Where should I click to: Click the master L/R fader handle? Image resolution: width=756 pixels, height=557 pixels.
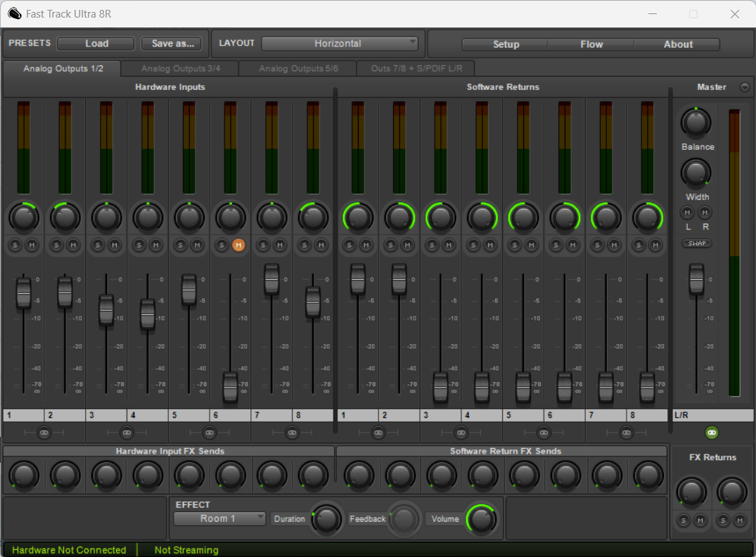click(696, 278)
